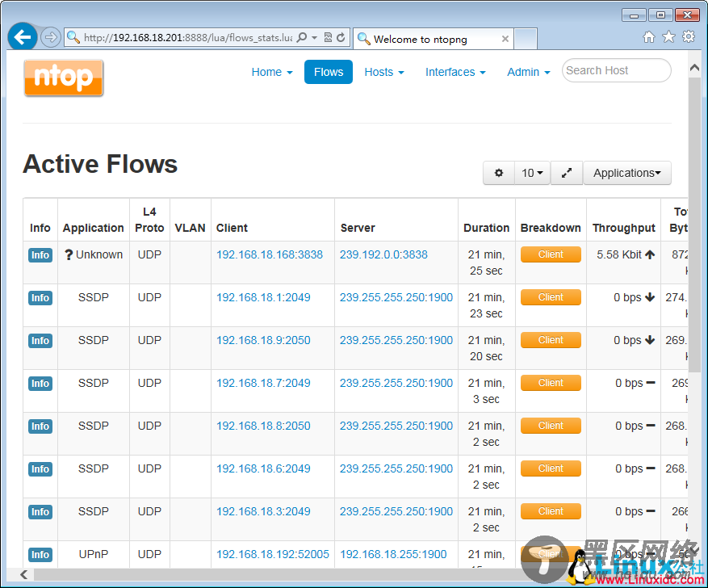The image size is (708, 588).
Task: Open server 239.255.255.250:1900 in 192.168.18.1 row
Action: tap(396, 297)
